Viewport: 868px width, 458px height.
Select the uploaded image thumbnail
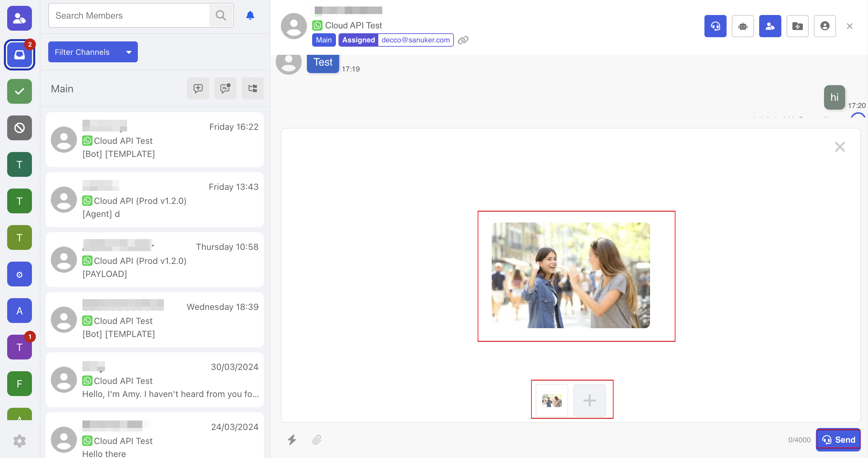[552, 400]
